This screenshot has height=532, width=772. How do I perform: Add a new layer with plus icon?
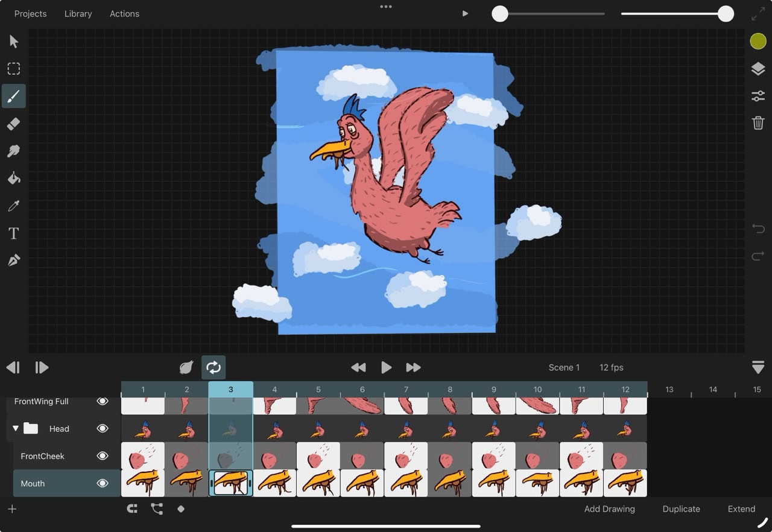(x=12, y=509)
